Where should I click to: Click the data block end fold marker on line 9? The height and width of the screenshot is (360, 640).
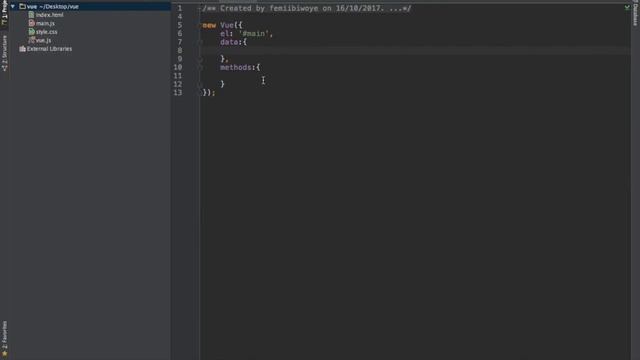tap(200, 59)
